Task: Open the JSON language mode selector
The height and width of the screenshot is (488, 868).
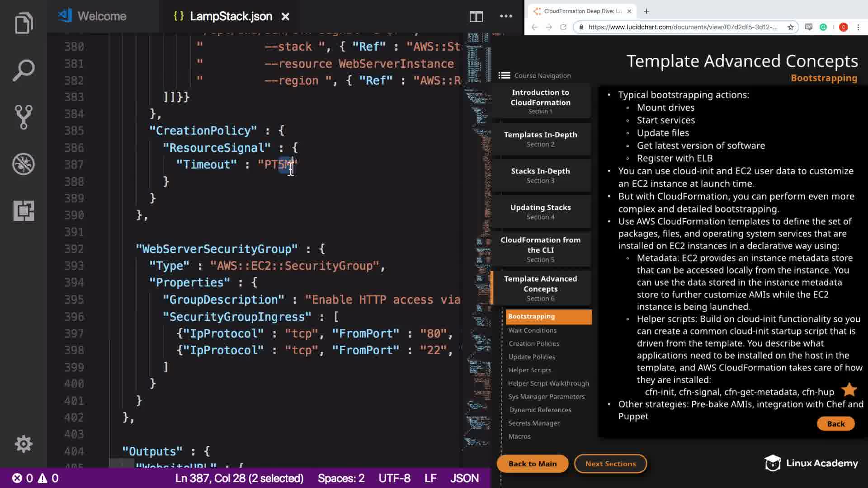Action: 464,478
